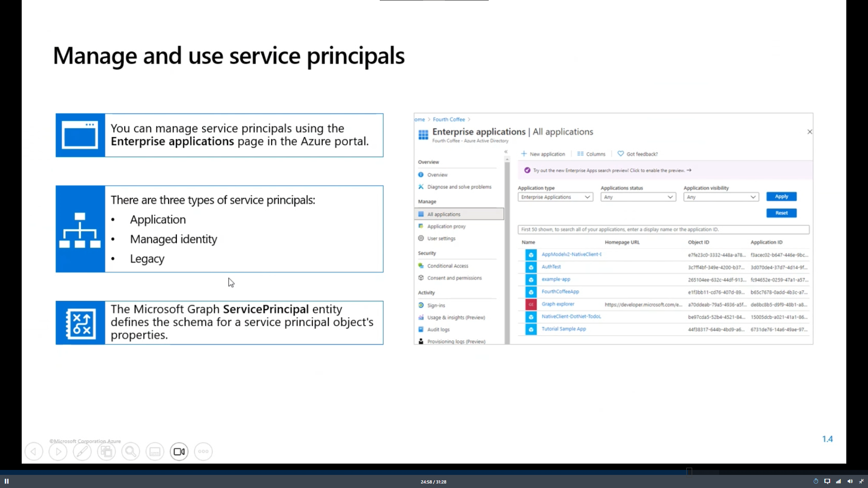Click the applications search field
The image size is (868, 488).
(x=663, y=230)
